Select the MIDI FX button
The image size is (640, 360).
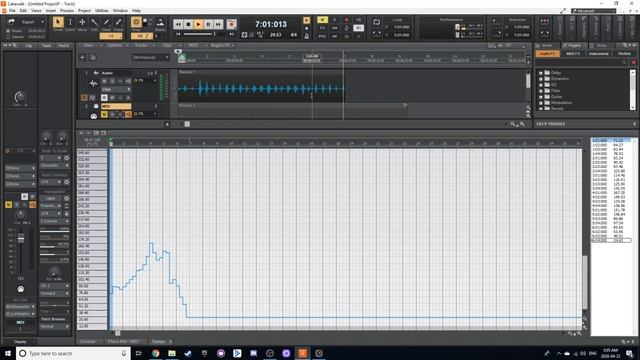click(x=573, y=54)
